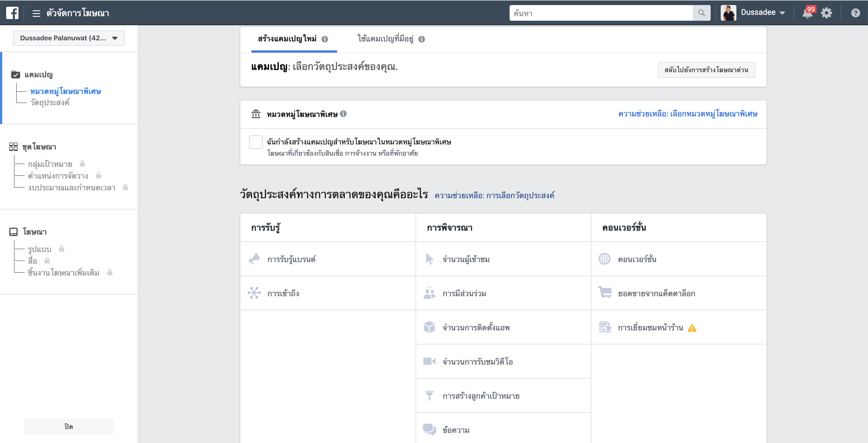This screenshot has height=443, width=868.
Task: Click the ตัวจัดการโฆษณา title
Action: click(x=78, y=13)
